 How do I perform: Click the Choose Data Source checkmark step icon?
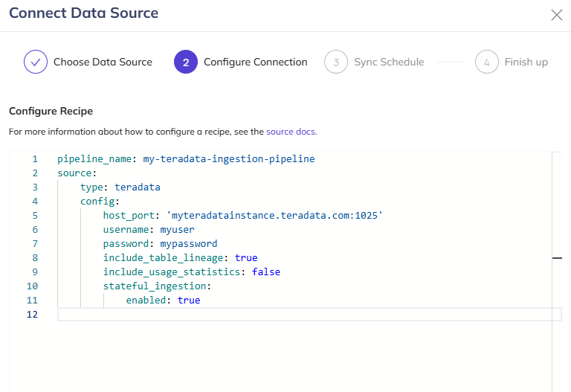36,62
